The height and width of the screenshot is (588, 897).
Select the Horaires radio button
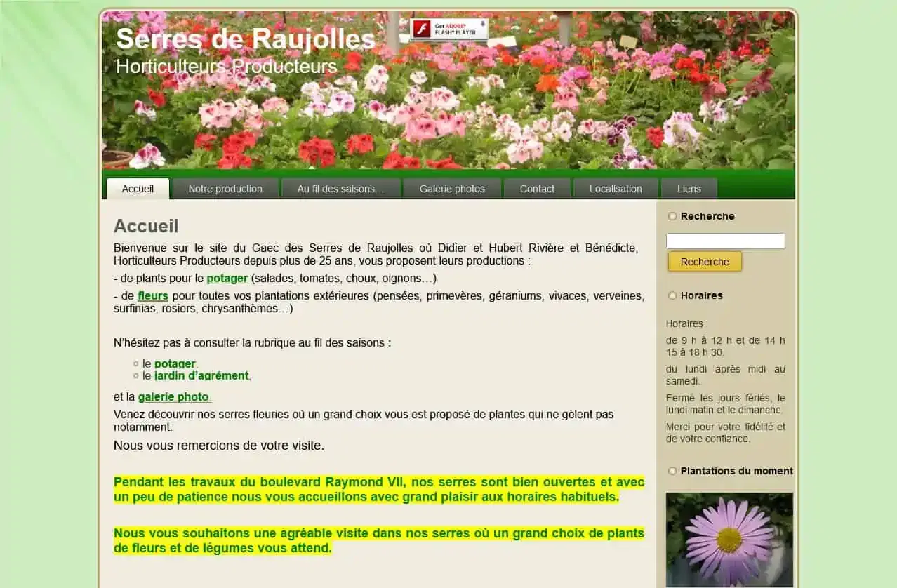[672, 295]
